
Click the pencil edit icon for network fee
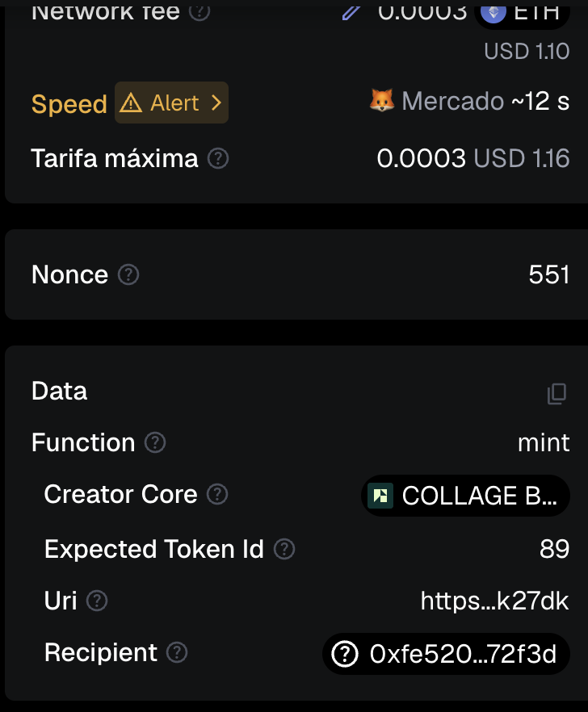point(351,11)
